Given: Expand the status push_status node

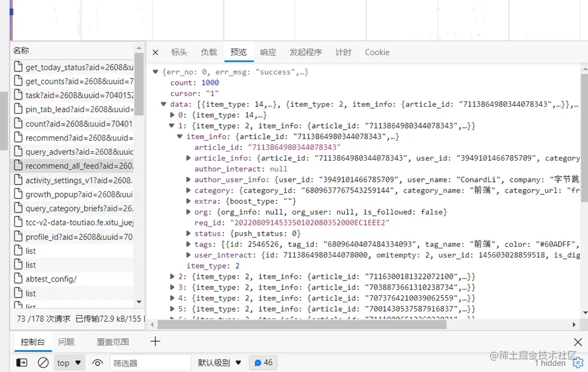Looking at the screenshot, I should [188, 234].
